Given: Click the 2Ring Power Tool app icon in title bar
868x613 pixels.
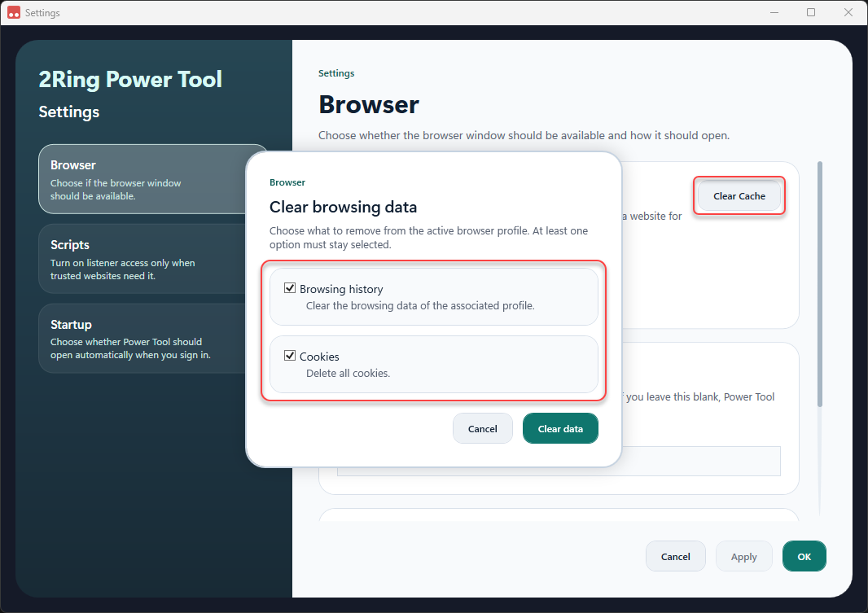Looking at the screenshot, I should point(14,12).
